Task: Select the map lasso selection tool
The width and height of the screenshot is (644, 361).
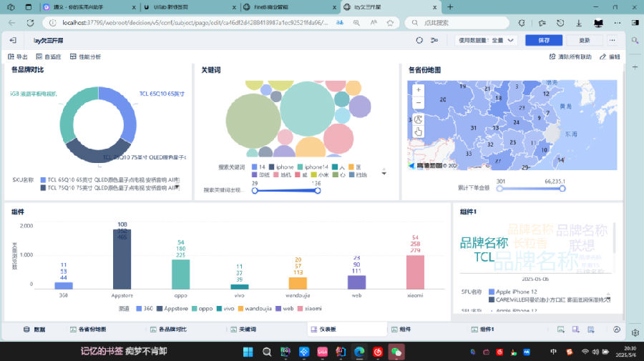Action: (419, 119)
